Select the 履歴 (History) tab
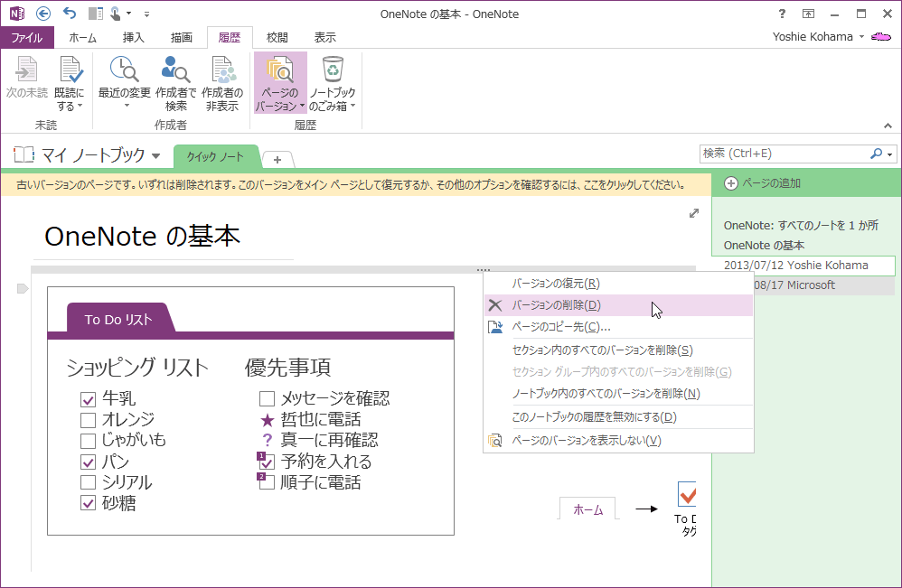Screen dimensions: 902x588 (230, 37)
